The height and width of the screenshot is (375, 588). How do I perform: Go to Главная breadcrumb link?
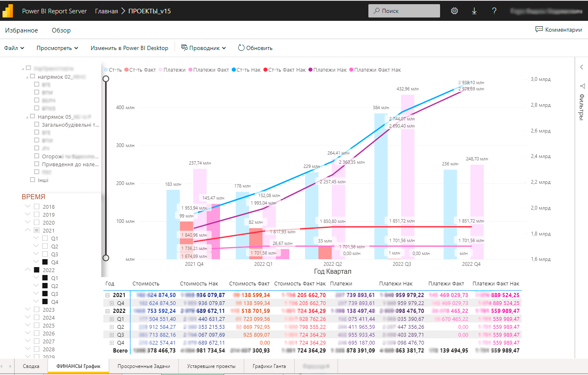click(x=106, y=11)
